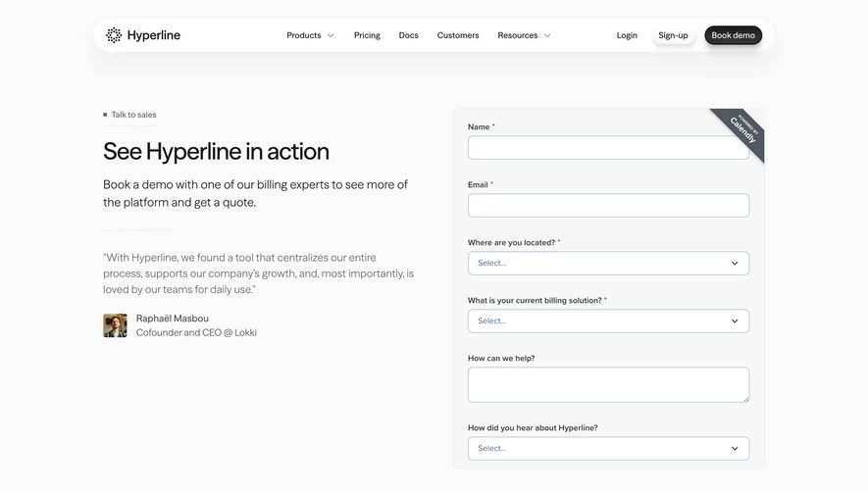This screenshot has height=492, width=868.
Task: Click the Hyperline logo icon
Action: pyautogui.click(x=114, y=35)
